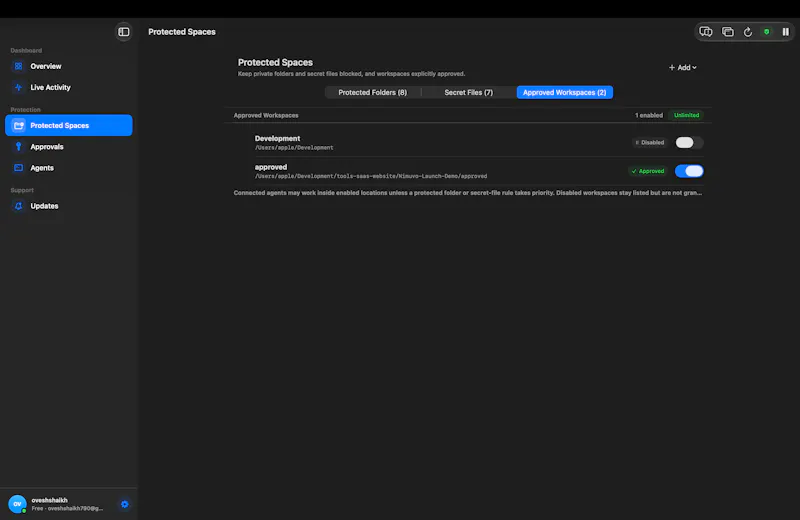Image resolution: width=800 pixels, height=520 pixels.
Task: Open the stacked windows icon in toolbar
Action: (x=728, y=32)
